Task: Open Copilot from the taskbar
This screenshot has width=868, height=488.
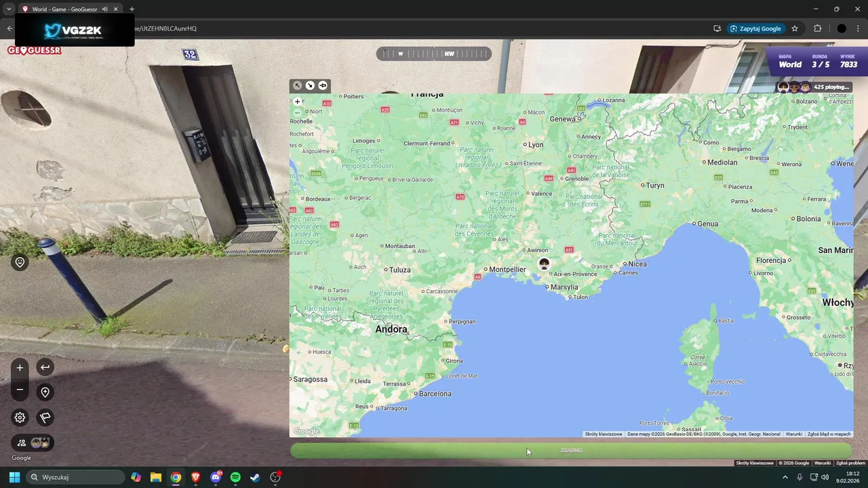Action: click(x=136, y=477)
